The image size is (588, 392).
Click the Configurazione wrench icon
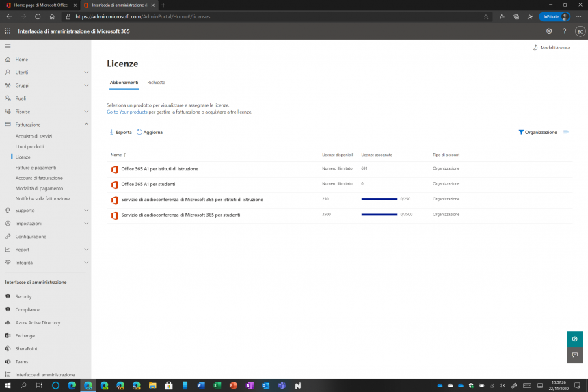pyautogui.click(x=8, y=236)
